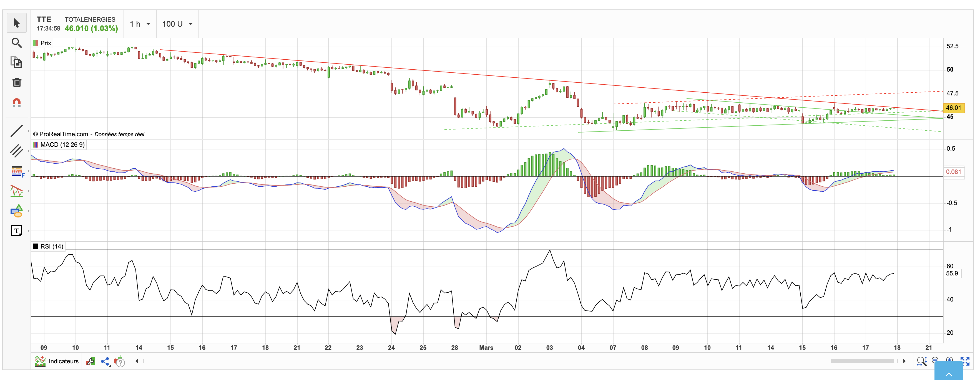Click the horizontal time scrollbar thumb
Screen dimensions: 980x380
tap(862, 361)
